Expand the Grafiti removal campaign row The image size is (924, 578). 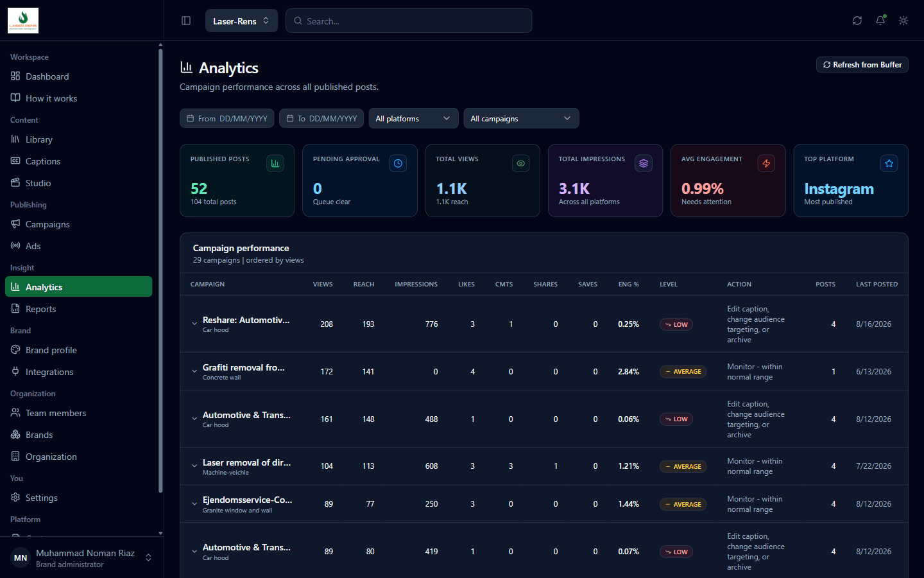194,371
